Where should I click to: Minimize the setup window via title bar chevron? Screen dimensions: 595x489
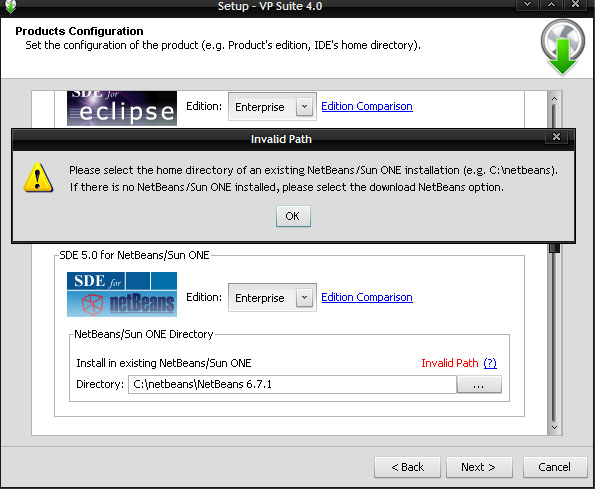coord(527,5)
